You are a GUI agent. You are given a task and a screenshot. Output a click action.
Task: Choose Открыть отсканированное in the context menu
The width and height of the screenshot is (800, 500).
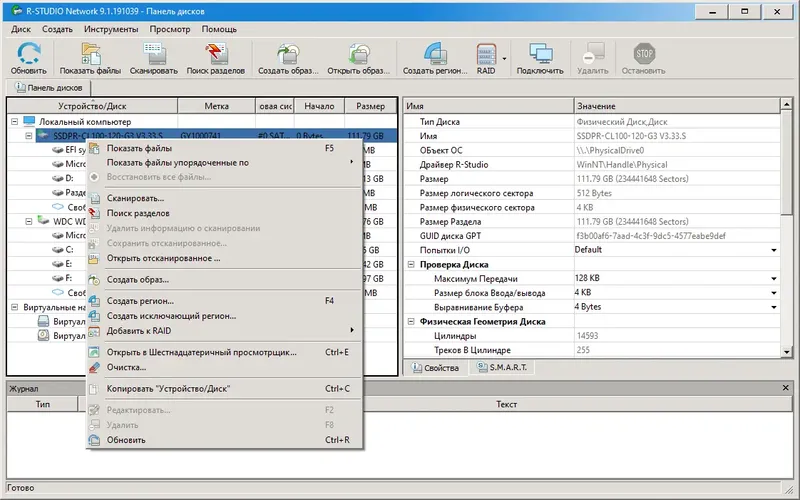click(x=224, y=258)
